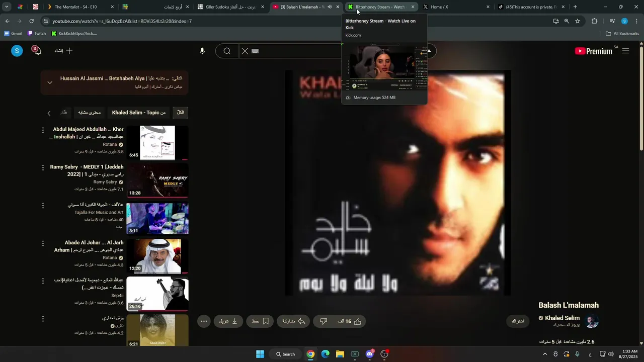Open Chrome extensions puzzle icon
Screen dimensions: 644x362
595,21
